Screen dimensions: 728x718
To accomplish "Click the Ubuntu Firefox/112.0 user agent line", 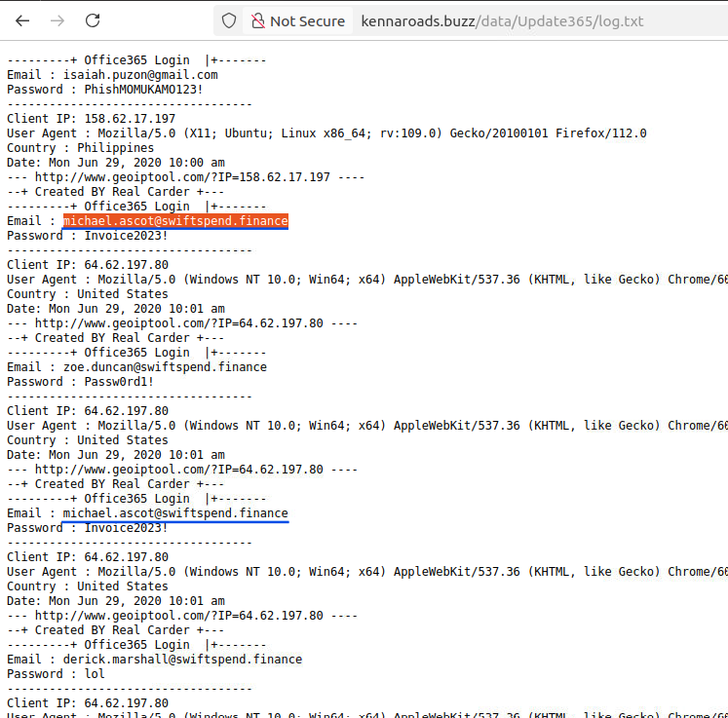I will [326, 133].
